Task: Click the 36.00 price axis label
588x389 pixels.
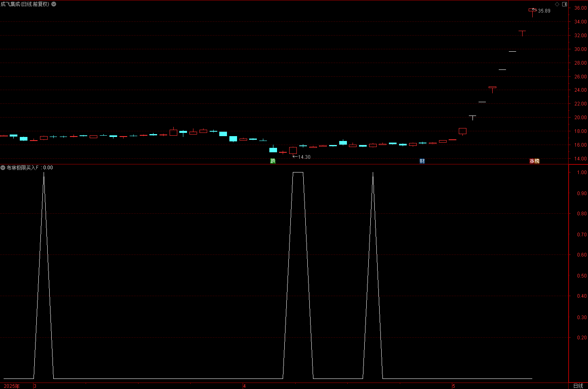Action: [580, 8]
